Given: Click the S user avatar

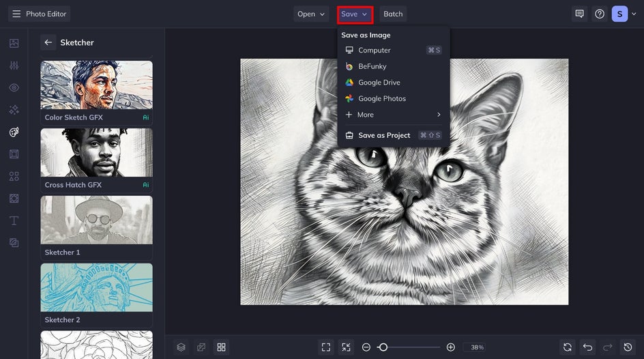Looking at the screenshot, I should pos(619,14).
